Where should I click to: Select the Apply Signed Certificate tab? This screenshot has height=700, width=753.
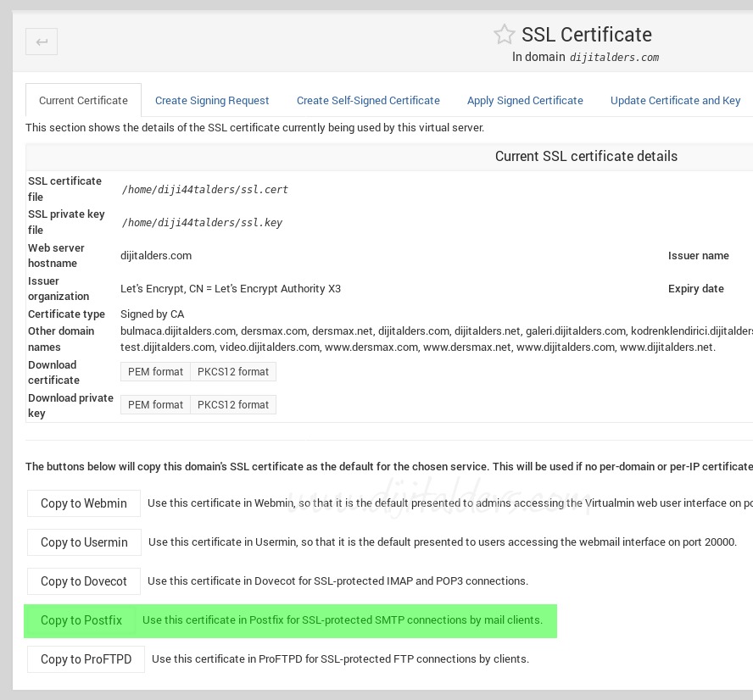(x=525, y=100)
